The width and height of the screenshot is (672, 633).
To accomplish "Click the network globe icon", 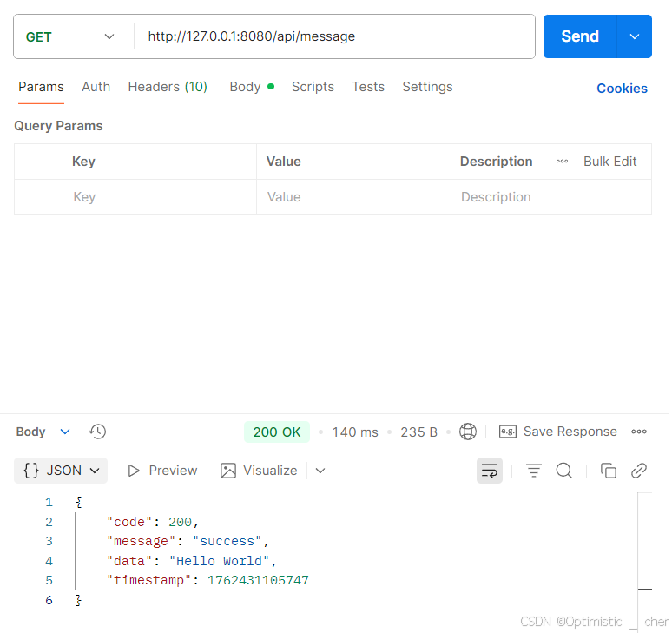I will (x=468, y=432).
